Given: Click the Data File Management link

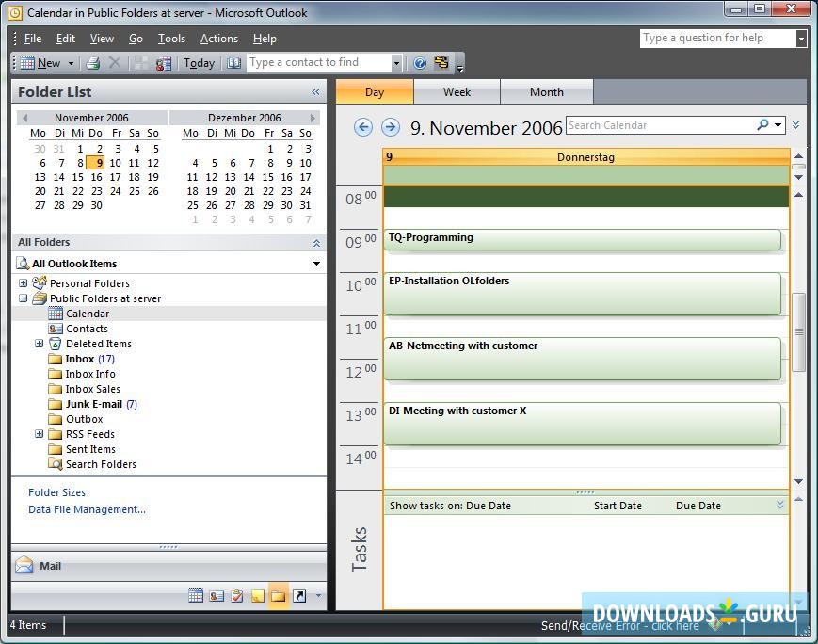Looking at the screenshot, I should (x=88, y=510).
